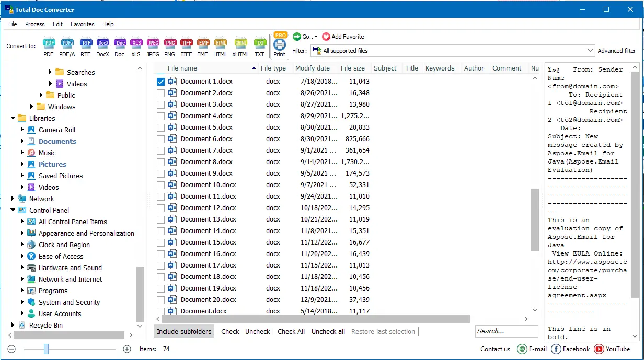Uncheck the Document 1.docx checkbox
This screenshot has width=644, height=360.
(x=161, y=82)
